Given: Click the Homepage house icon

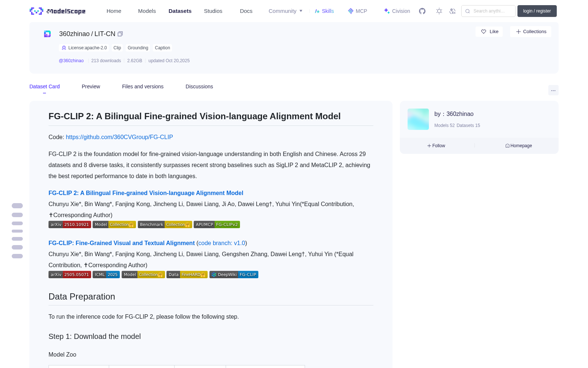Looking at the screenshot, I should (x=508, y=146).
